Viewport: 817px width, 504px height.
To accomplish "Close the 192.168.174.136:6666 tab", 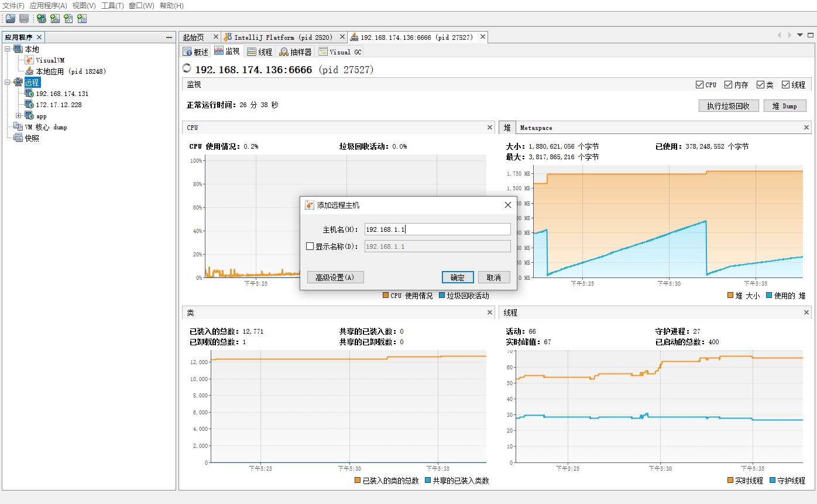I will tap(483, 37).
